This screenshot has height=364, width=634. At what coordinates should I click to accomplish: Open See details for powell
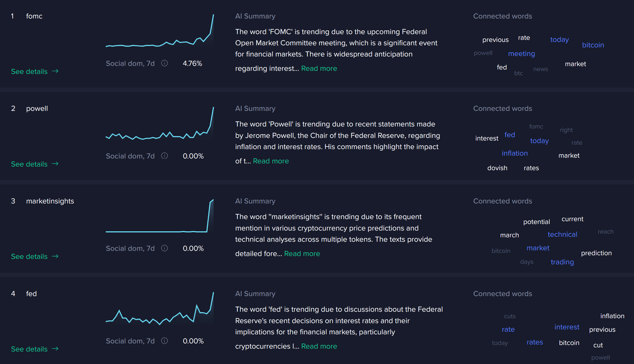(35, 164)
